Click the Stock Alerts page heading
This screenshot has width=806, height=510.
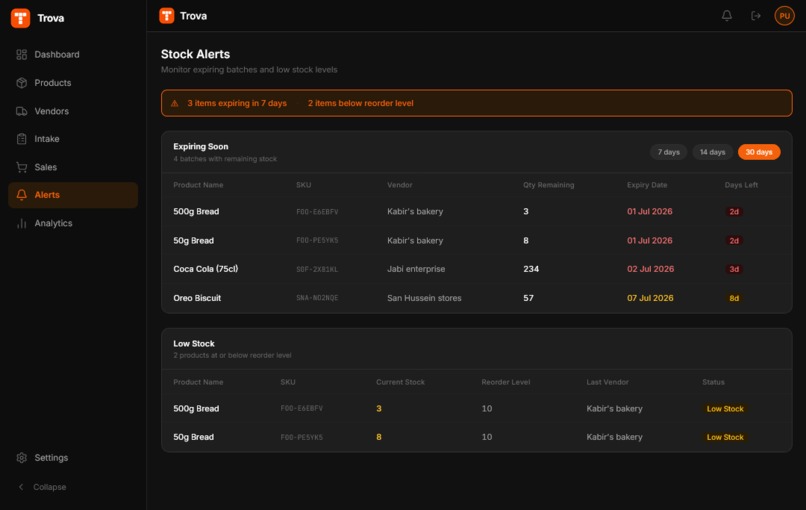click(x=195, y=54)
